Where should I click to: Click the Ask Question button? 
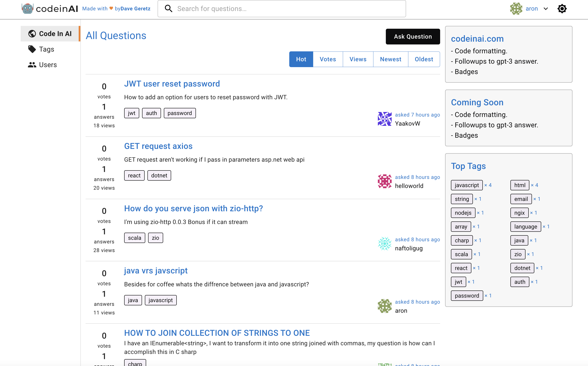(413, 36)
